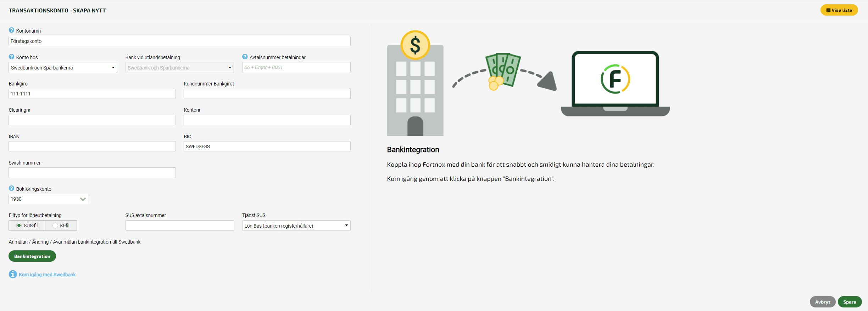Click the help icon beside Kontonamn

11,30
